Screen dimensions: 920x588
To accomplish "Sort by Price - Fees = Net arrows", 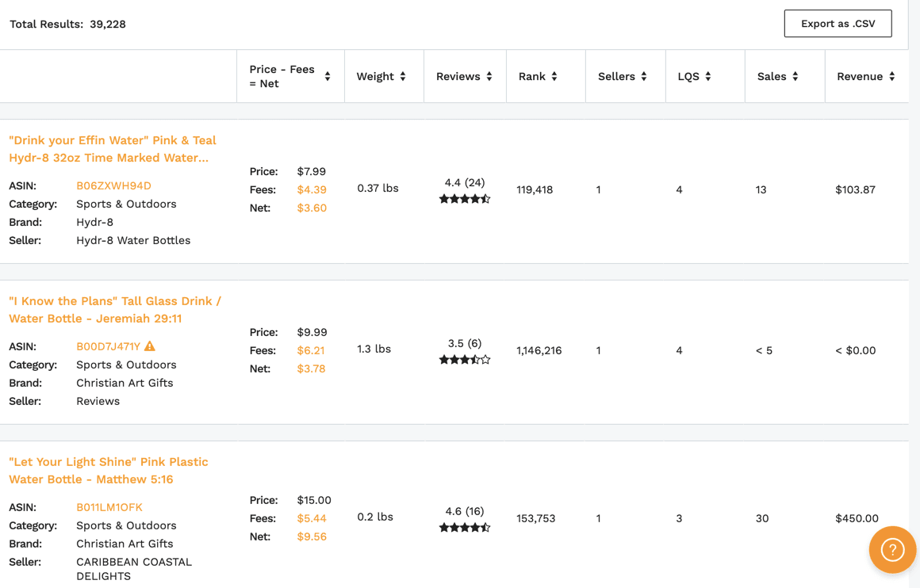I will pos(328,76).
